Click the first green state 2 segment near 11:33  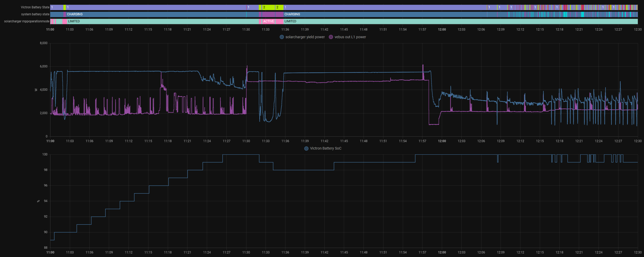[x=268, y=7]
